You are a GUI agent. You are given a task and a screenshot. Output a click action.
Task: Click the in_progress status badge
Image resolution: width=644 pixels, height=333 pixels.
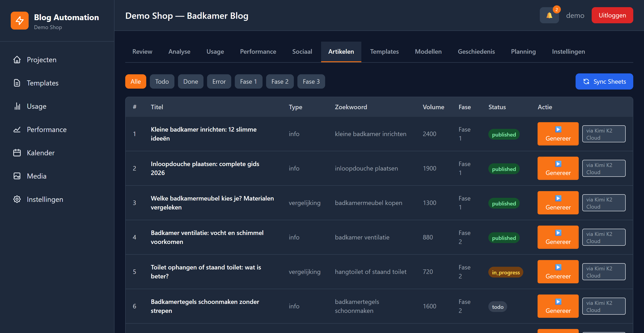[x=506, y=272]
